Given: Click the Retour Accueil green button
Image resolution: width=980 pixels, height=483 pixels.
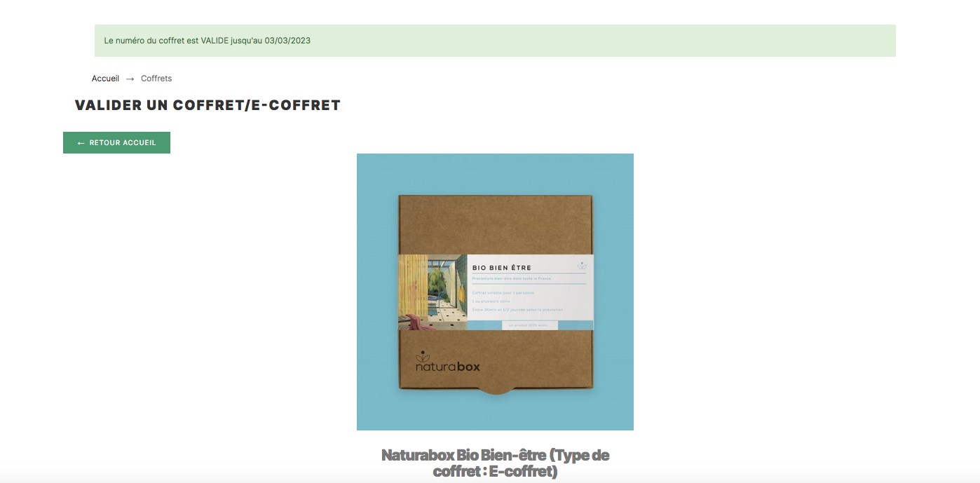Looking at the screenshot, I should (116, 142).
